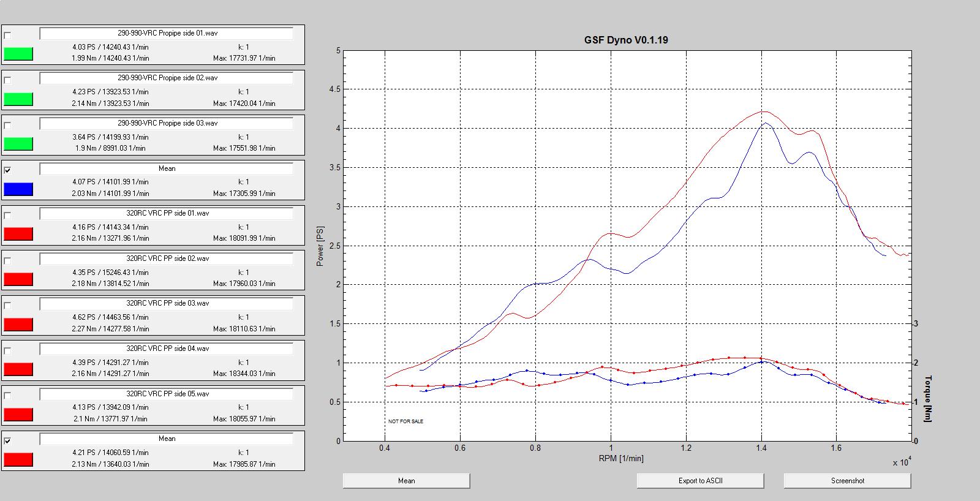Enable checkbox for 290-990-VRC Propipe side 01.wav
The width and height of the screenshot is (980, 501).
pyautogui.click(x=7, y=36)
